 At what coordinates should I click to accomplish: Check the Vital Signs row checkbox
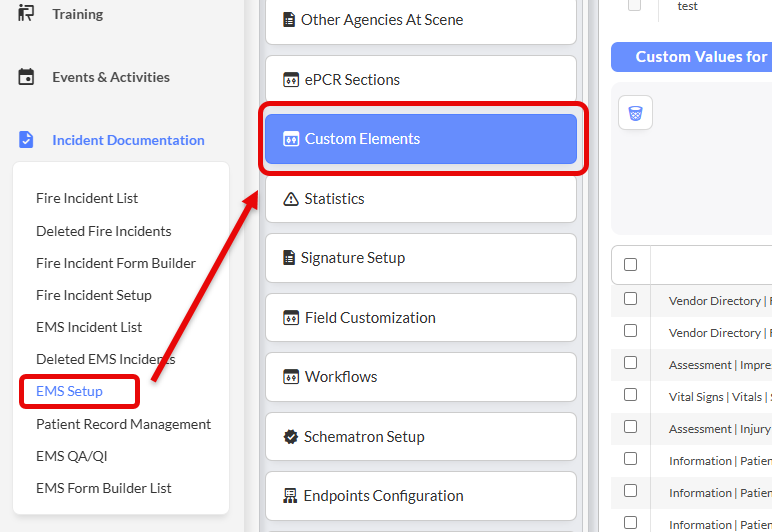[630, 395]
